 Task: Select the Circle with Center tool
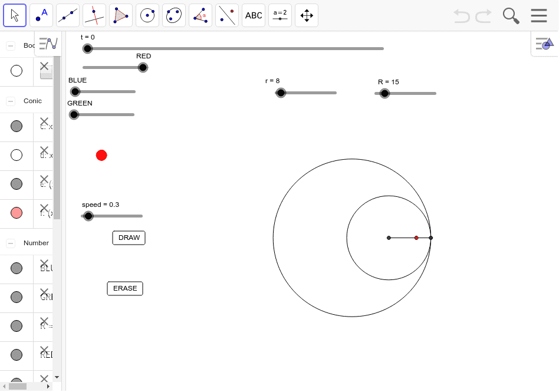pyautogui.click(x=147, y=15)
